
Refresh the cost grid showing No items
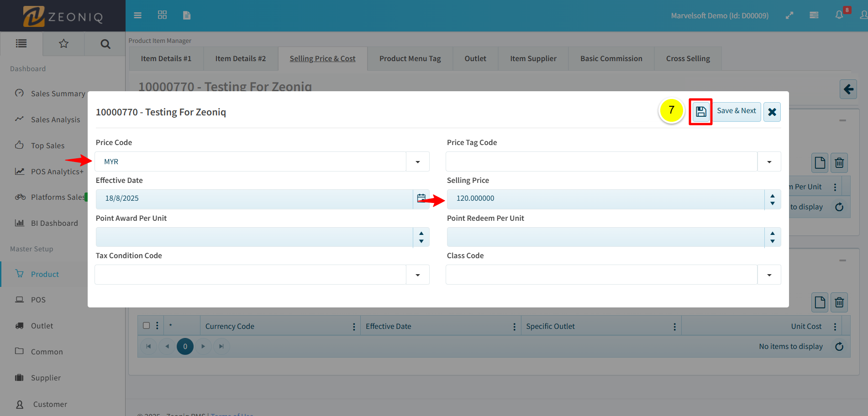pos(839,347)
